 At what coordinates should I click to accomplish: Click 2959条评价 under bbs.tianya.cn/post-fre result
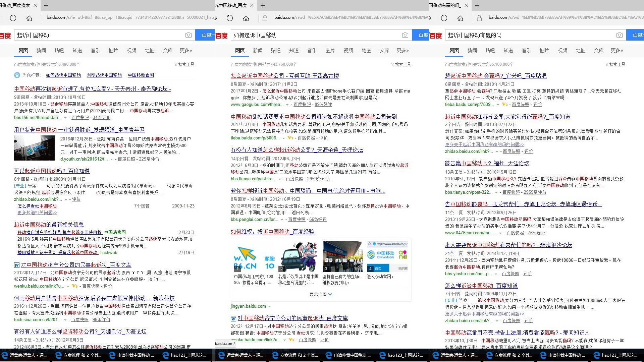(x=319, y=179)
